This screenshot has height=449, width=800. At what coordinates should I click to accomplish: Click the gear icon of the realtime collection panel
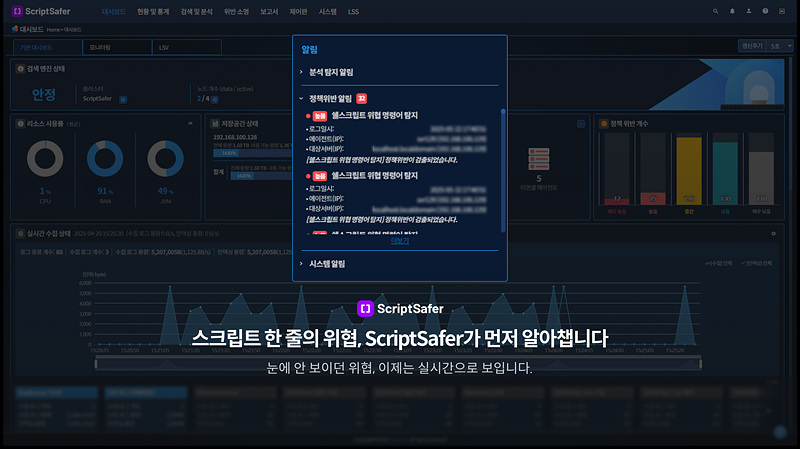[x=773, y=233]
